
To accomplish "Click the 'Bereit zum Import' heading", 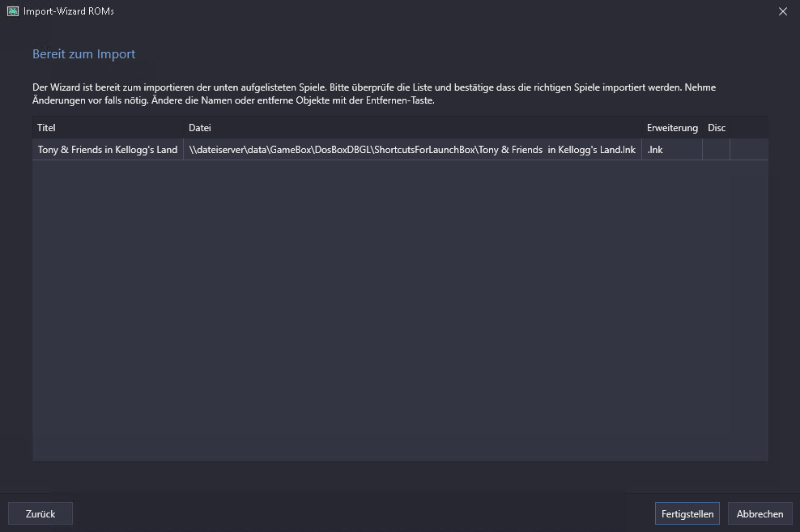I will 83,54.
